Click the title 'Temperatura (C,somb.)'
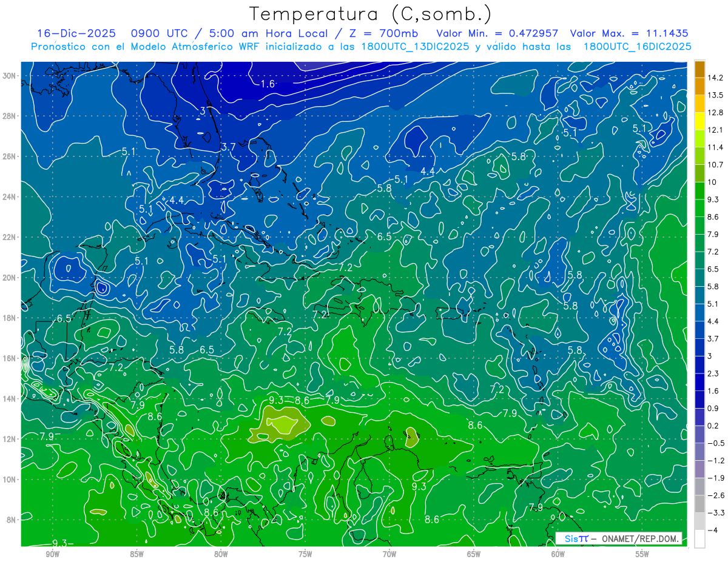The image size is (728, 562). point(370,14)
